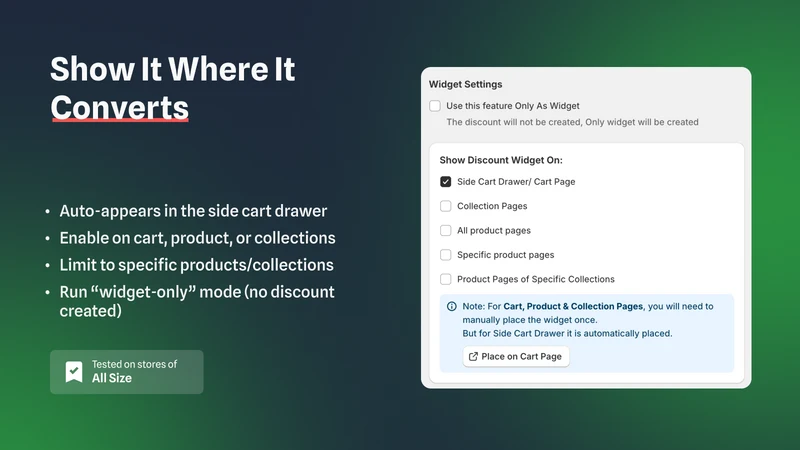Click the 'Show It Where It' headline text
This screenshot has width=800, height=450.
pos(172,69)
